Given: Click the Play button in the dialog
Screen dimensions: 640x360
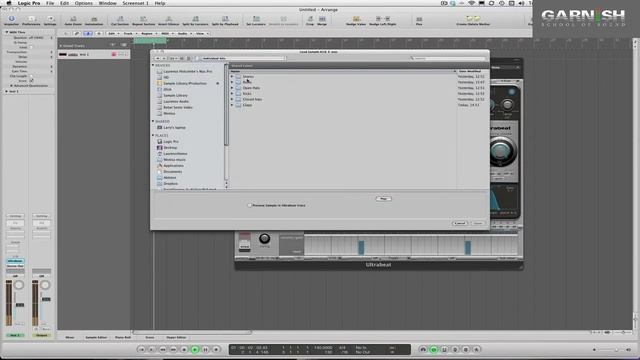Looking at the screenshot, I should coord(383,199).
